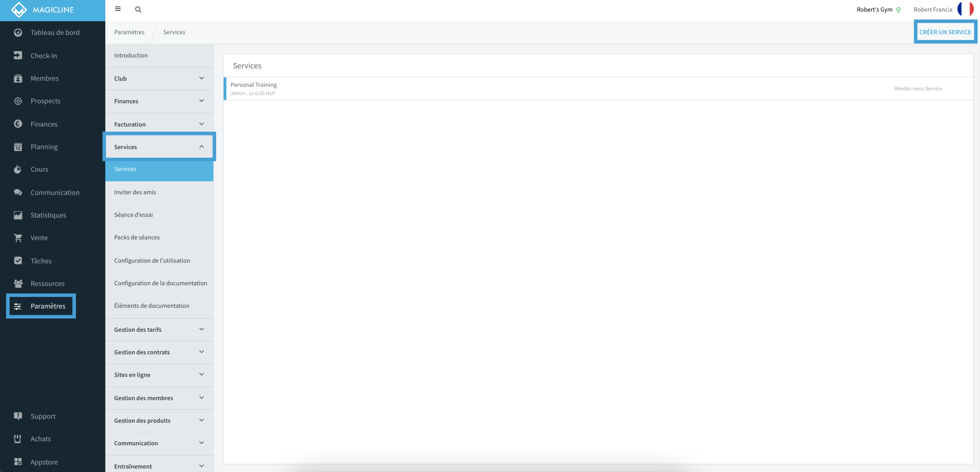The image size is (980, 472).
Task: Click the Paramètres breadcrumb link
Action: tap(129, 32)
